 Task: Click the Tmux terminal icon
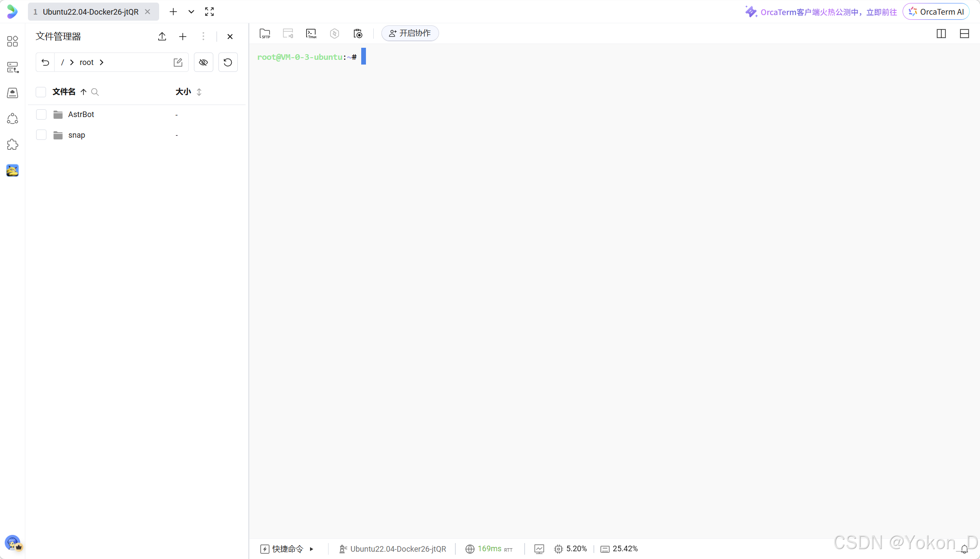311,34
